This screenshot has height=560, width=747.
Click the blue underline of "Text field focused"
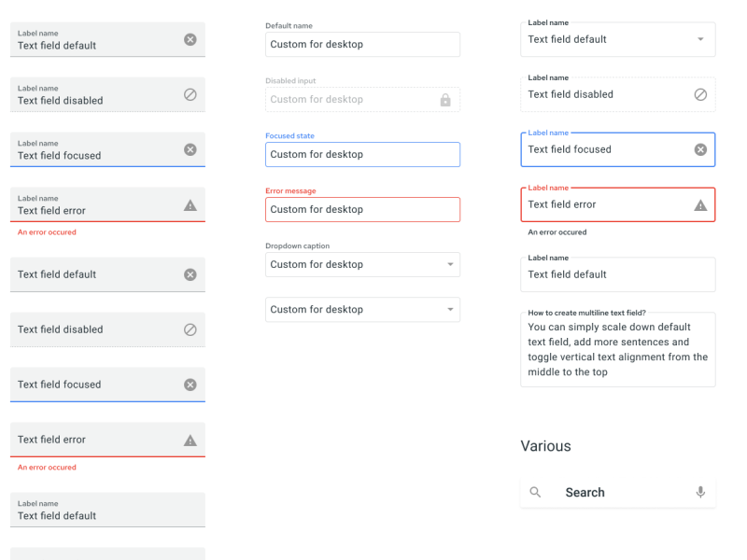(x=107, y=165)
